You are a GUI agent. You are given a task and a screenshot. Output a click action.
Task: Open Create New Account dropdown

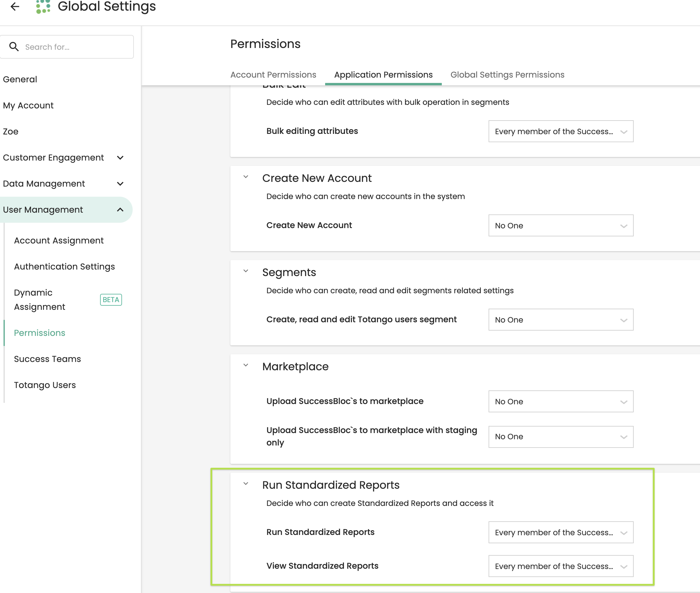561,226
